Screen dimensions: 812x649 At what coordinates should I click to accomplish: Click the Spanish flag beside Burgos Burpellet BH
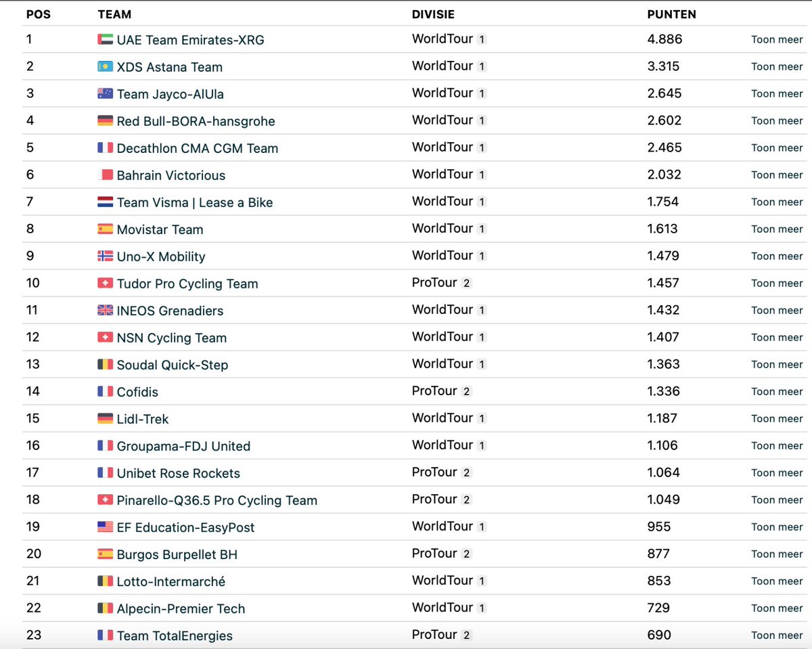[105, 554]
